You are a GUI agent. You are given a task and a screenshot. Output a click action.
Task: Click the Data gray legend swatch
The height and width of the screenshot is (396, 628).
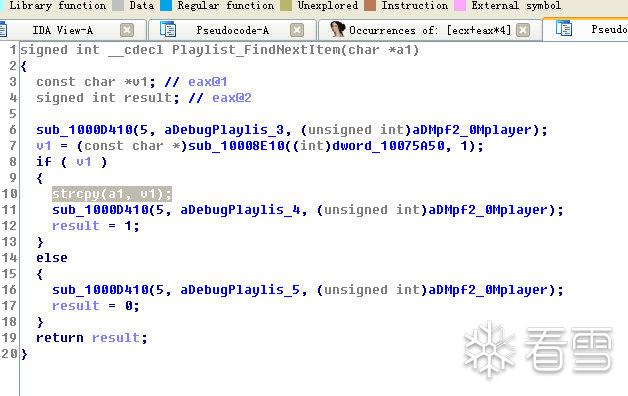(x=118, y=6)
